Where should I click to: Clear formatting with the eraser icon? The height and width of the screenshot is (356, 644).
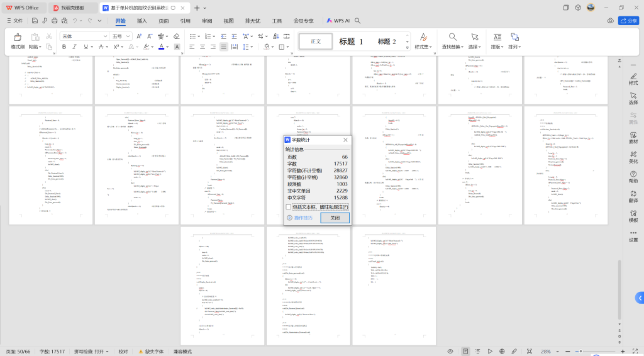[177, 36]
